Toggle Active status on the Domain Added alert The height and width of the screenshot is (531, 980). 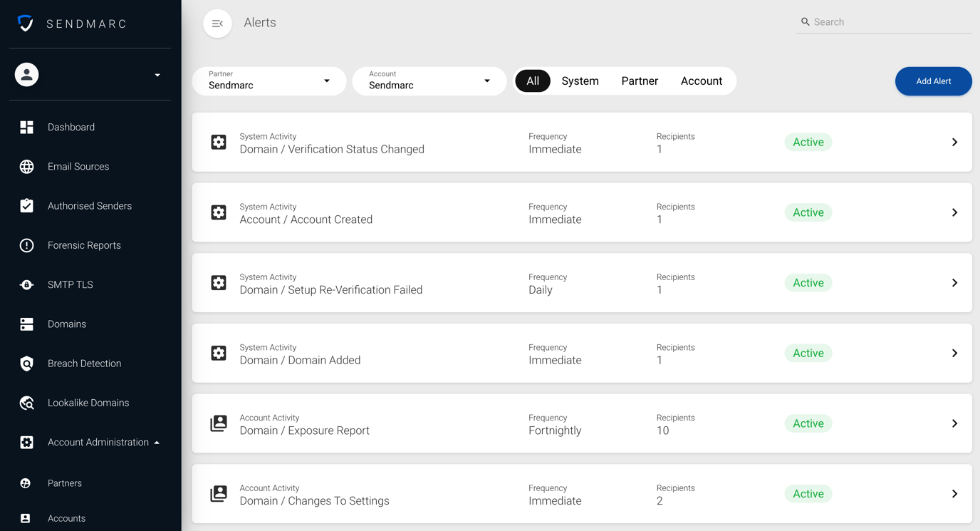tap(808, 353)
